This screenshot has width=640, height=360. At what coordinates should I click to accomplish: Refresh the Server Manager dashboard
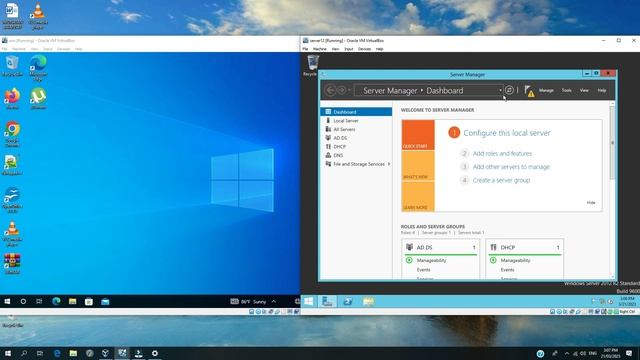point(509,90)
